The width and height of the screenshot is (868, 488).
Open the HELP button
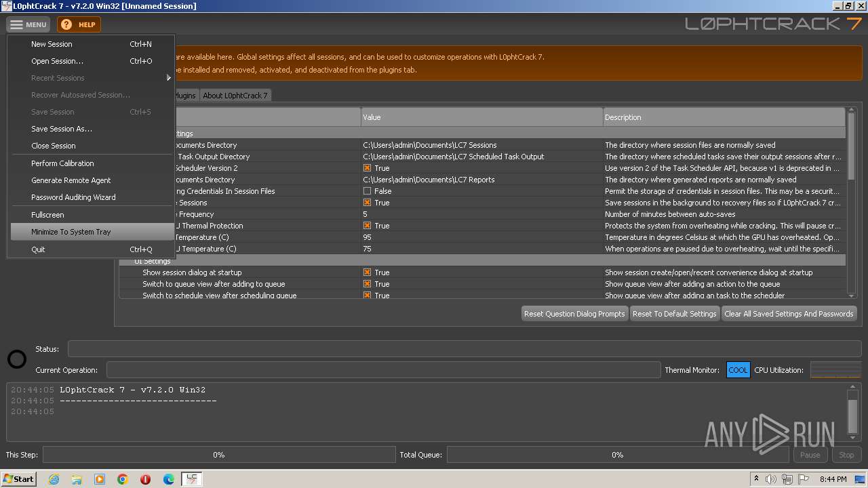click(79, 24)
